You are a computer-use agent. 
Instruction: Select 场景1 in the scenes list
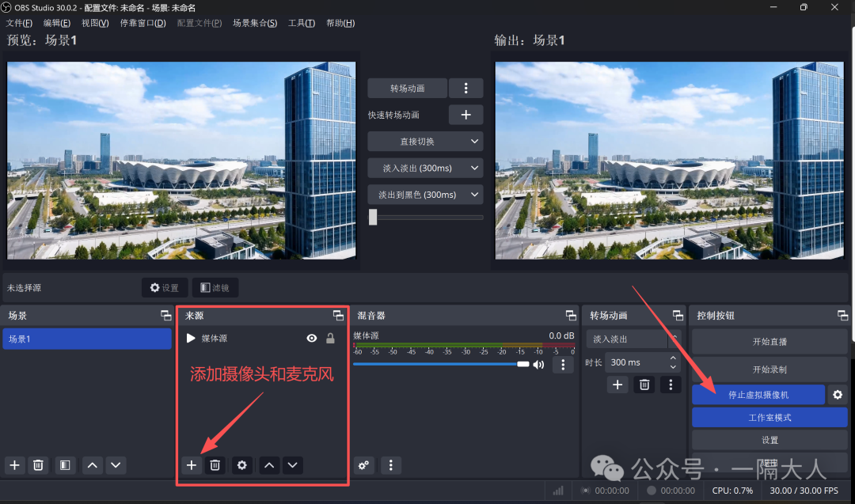pyautogui.click(x=87, y=338)
